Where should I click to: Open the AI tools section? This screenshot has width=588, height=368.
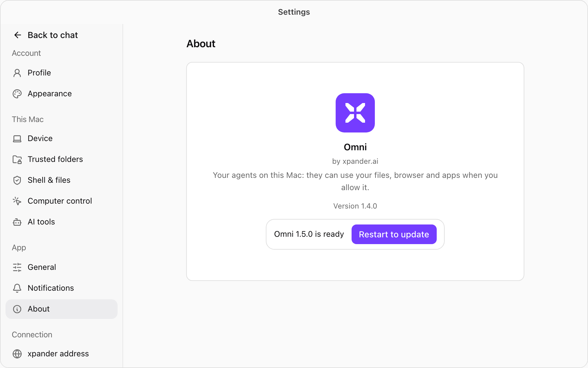[62, 222]
